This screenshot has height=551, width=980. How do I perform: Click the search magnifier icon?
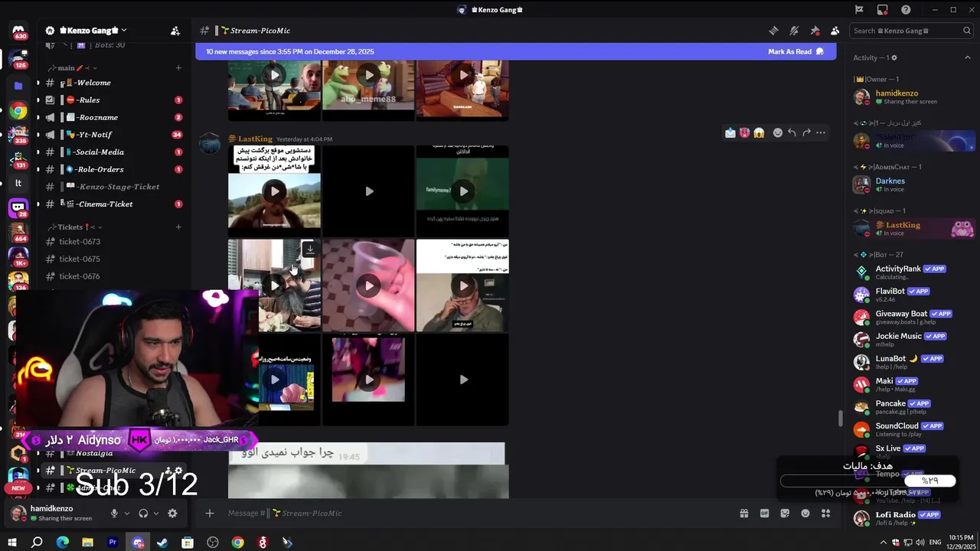[966, 31]
